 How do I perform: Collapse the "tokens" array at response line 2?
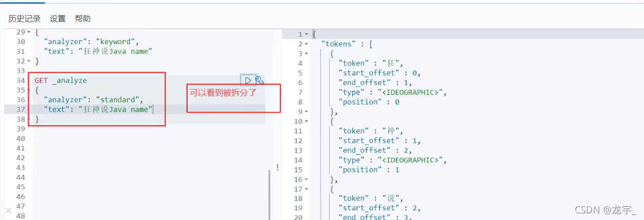click(306, 44)
